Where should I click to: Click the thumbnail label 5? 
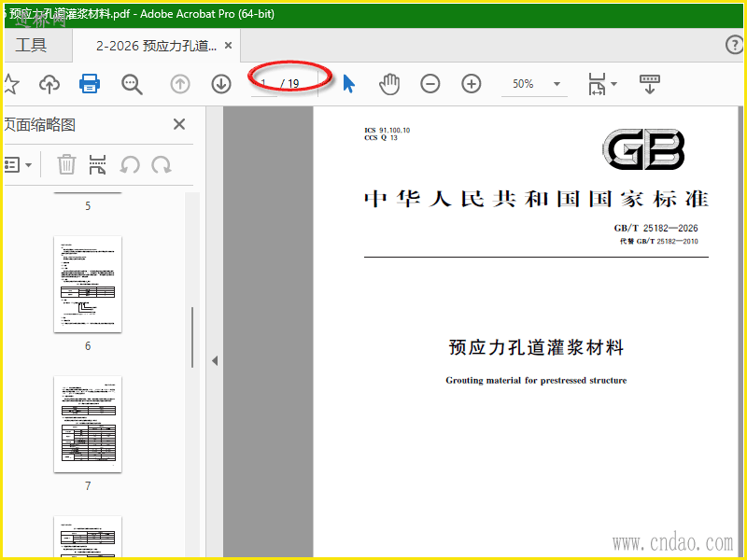click(x=88, y=206)
